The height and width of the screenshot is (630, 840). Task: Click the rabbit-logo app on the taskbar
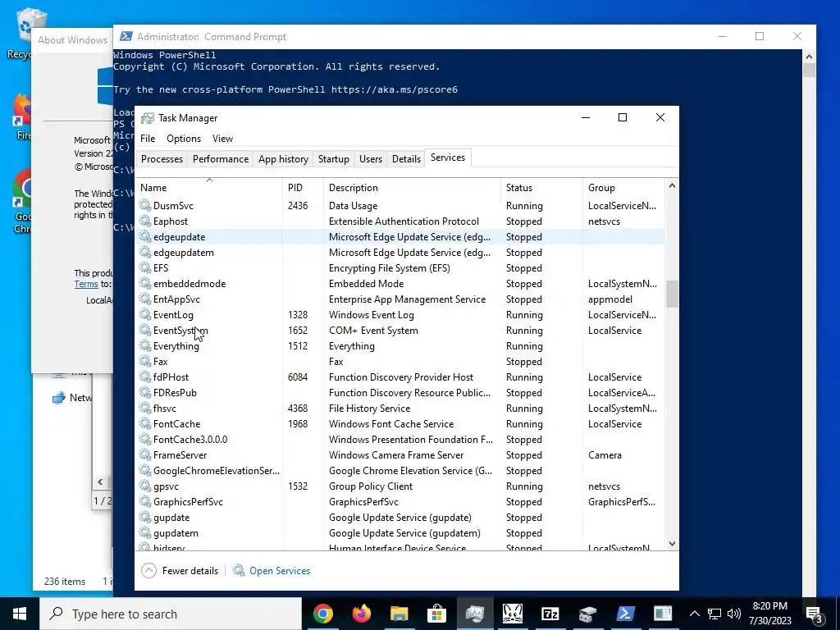pyautogui.click(x=513, y=614)
